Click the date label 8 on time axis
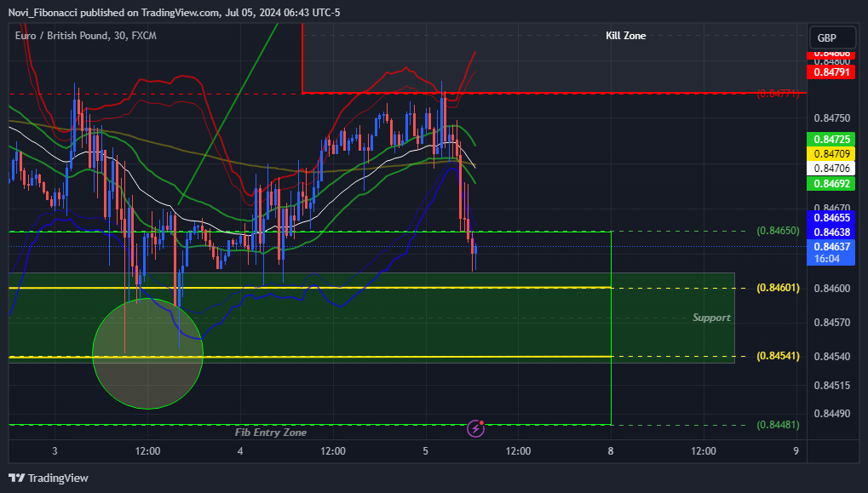The width and height of the screenshot is (868, 493). pos(611,451)
